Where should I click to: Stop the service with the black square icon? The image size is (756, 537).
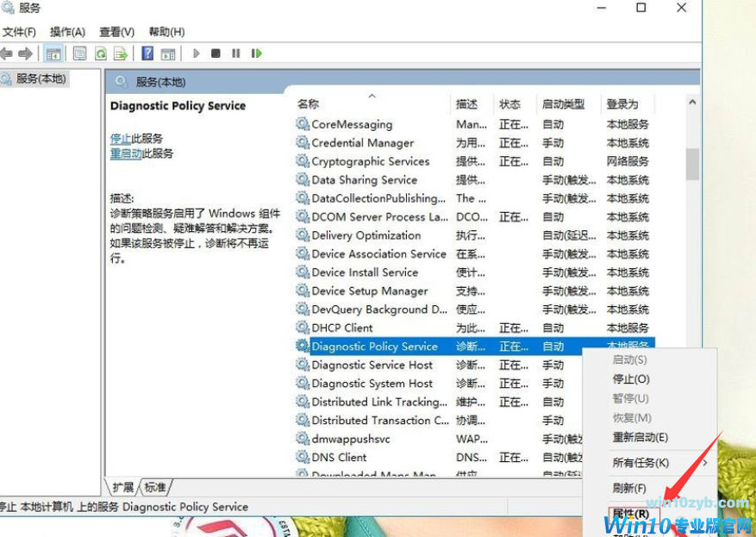[217, 53]
